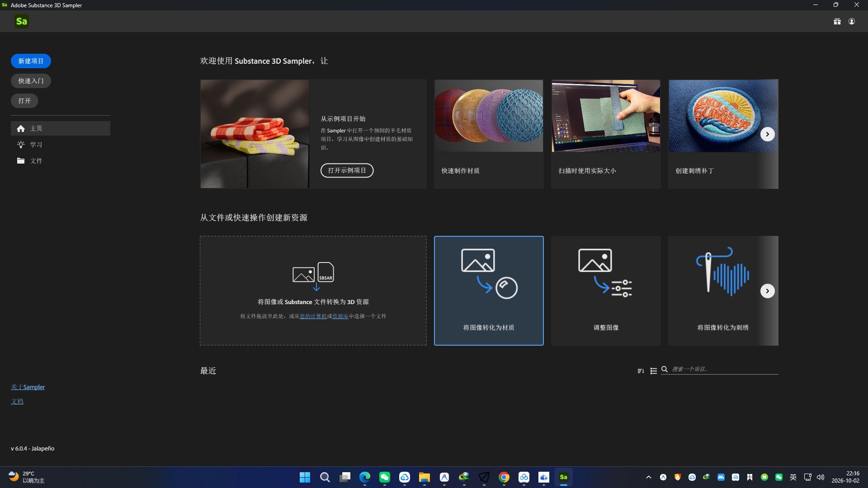Go to the 主页 home tab
Viewport: 868px width, 488px height.
[61, 128]
